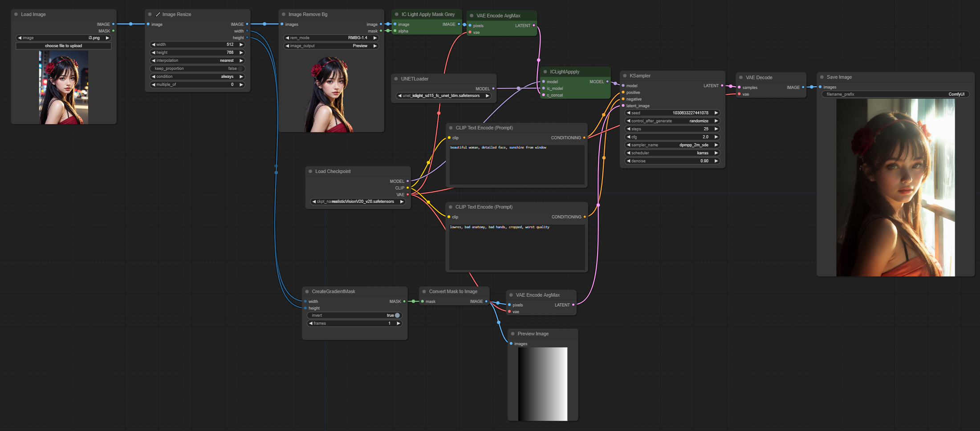Decrease the width value in Image Resize
This screenshot has width=980, height=431.
[154, 44]
